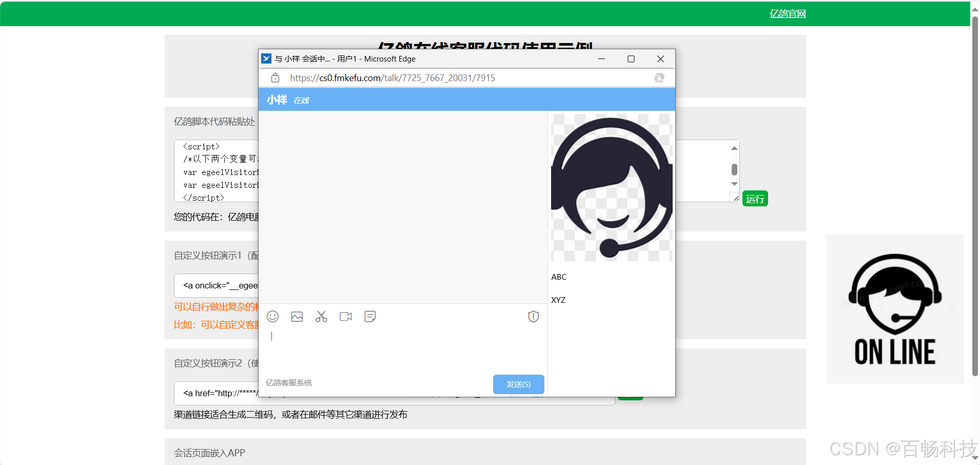Click into the chat message input area
This screenshot has width=980, height=465.
(x=403, y=349)
